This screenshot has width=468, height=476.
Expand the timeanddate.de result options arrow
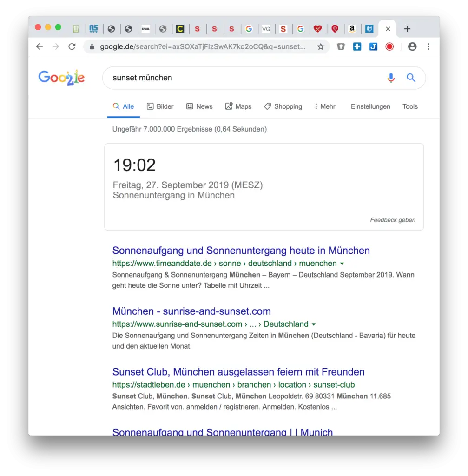343,264
